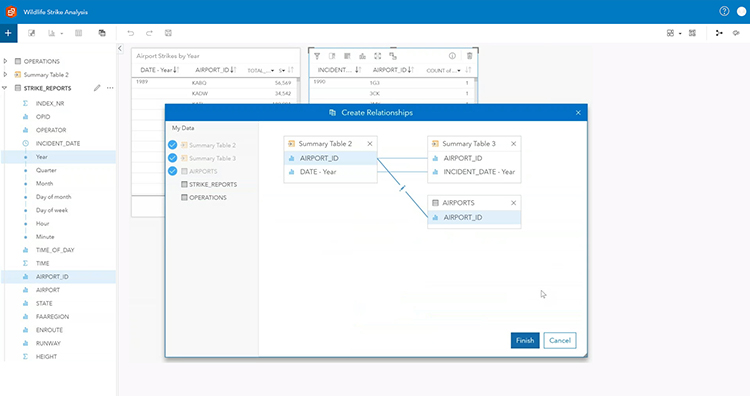Uncheck Summary Table 3 in My Data
This screenshot has height=396, width=750.
coord(173,158)
